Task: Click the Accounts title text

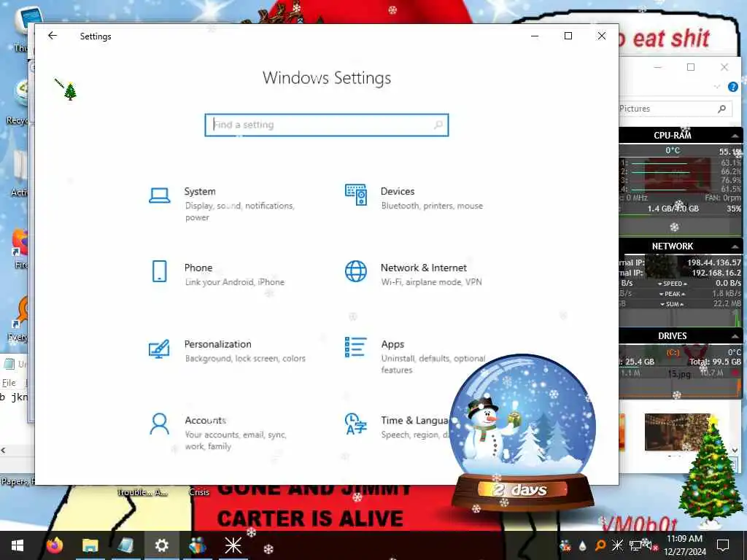Action: [205, 421]
